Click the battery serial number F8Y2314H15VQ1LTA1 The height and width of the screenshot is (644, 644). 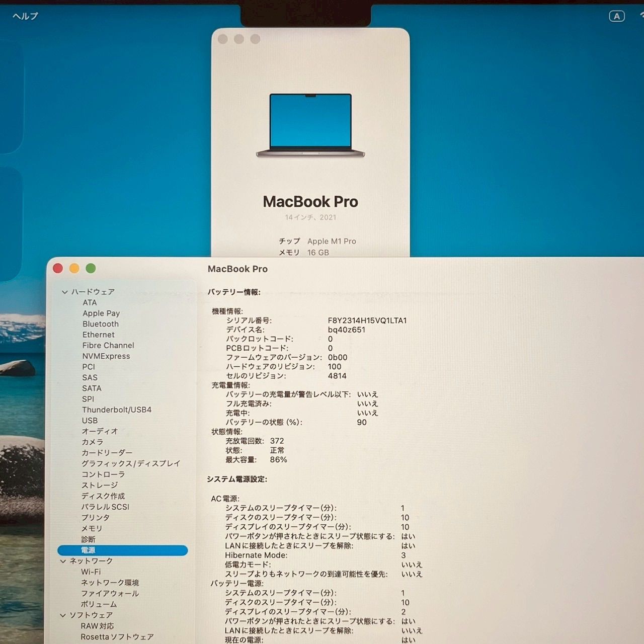[367, 320]
